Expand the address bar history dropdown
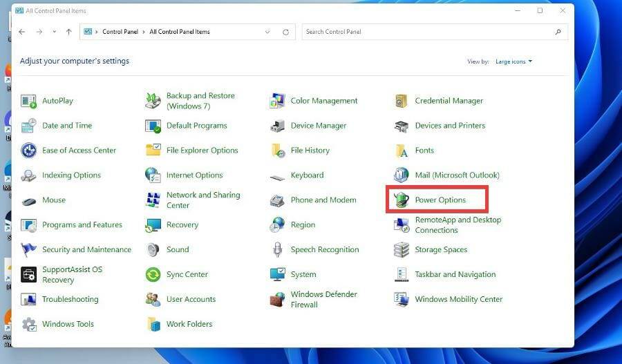This screenshot has height=364, width=622. (267, 32)
